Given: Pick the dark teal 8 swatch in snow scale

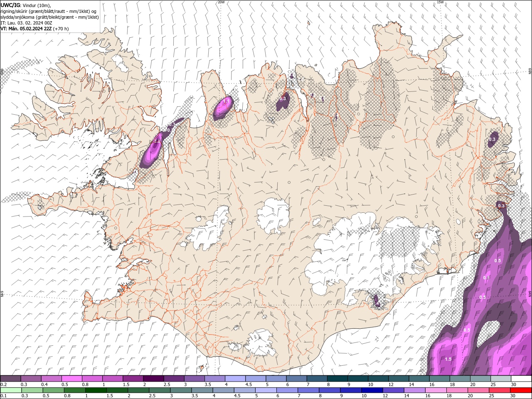Looking at the screenshot, I should (337, 379).
